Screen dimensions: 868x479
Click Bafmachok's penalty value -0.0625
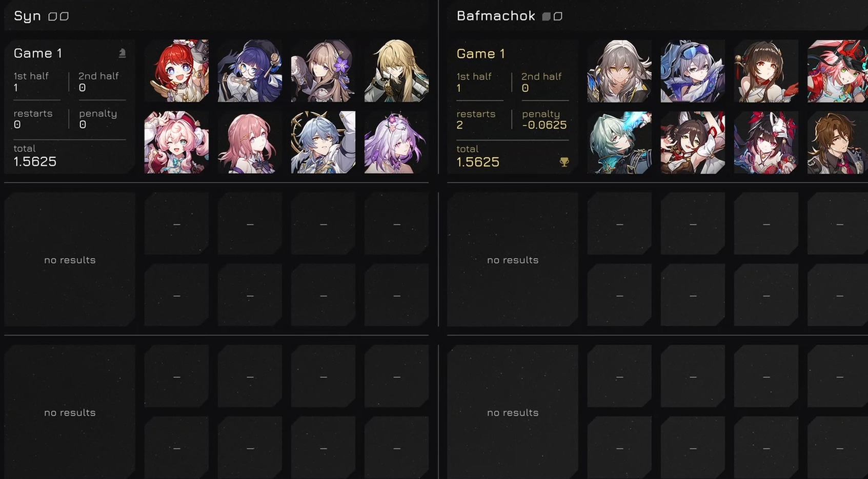click(544, 125)
